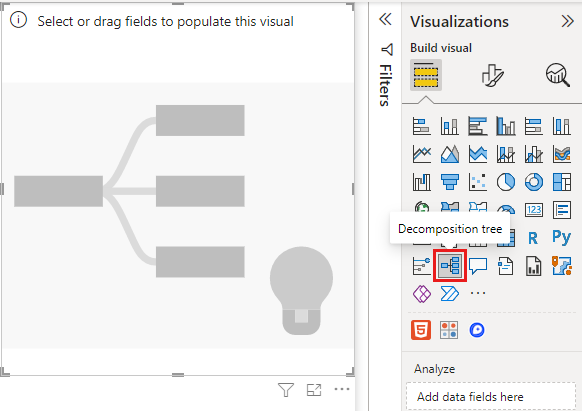Select the treemap visualization icon
This screenshot has height=411, width=582.
[x=562, y=182]
